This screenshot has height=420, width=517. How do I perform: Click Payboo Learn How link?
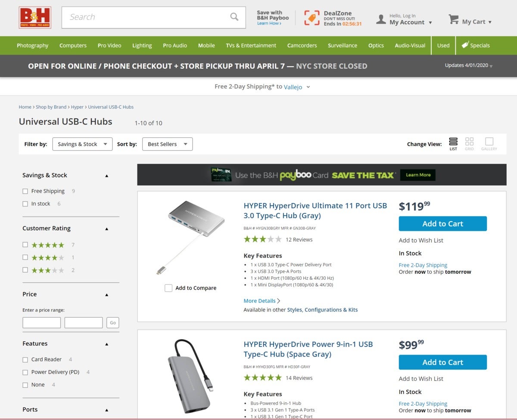269,23
